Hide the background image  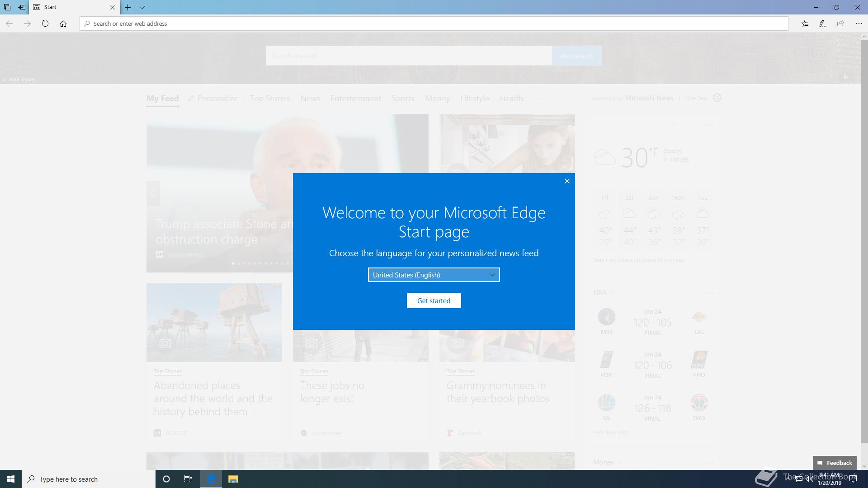click(x=18, y=80)
